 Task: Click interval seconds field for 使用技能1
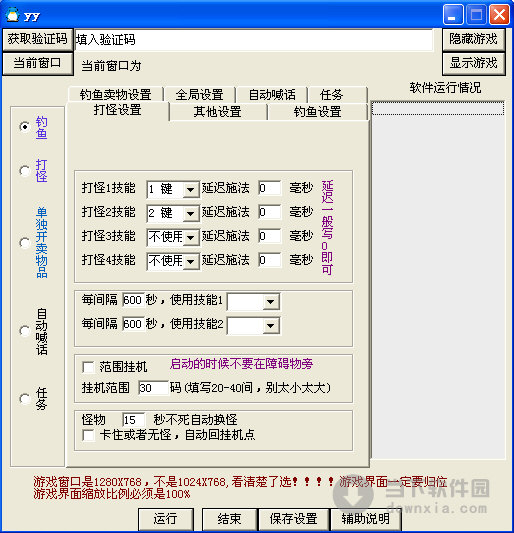[133, 300]
